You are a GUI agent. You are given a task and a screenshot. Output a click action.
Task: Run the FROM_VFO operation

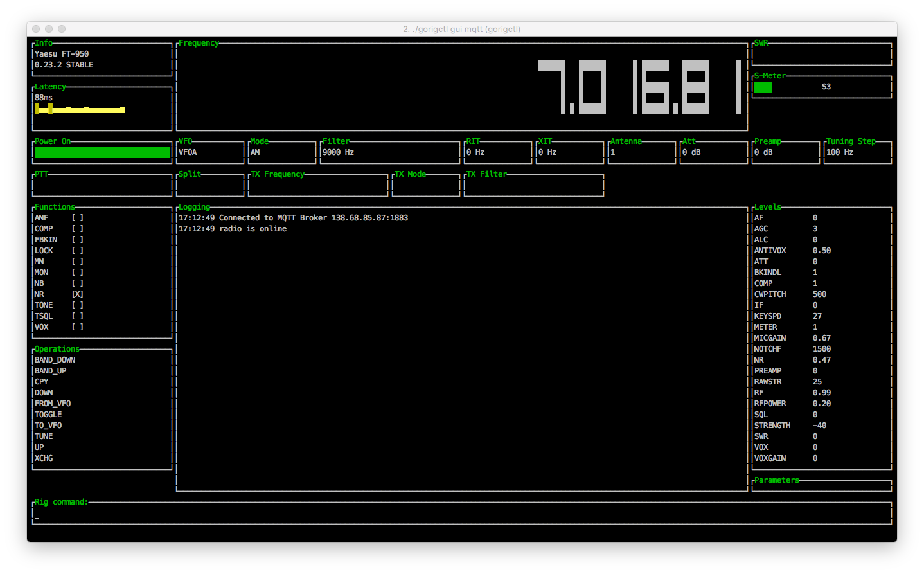(x=53, y=404)
